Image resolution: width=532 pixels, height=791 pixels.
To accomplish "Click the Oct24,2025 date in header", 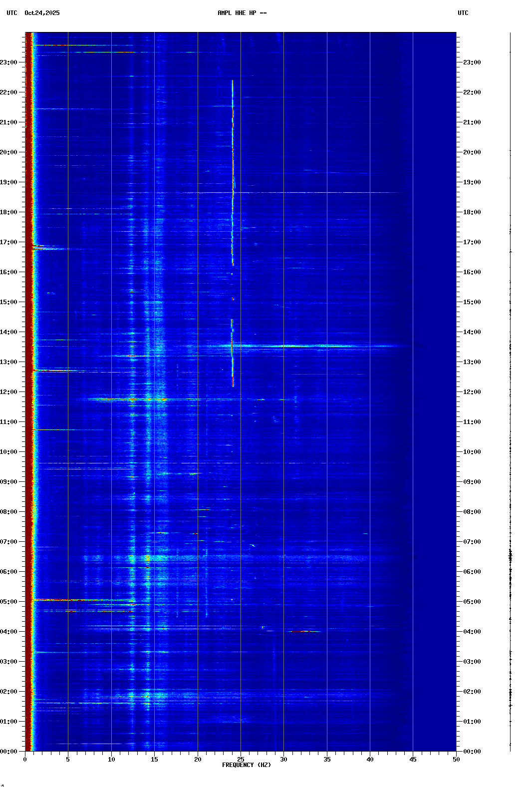I will coord(42,13).
